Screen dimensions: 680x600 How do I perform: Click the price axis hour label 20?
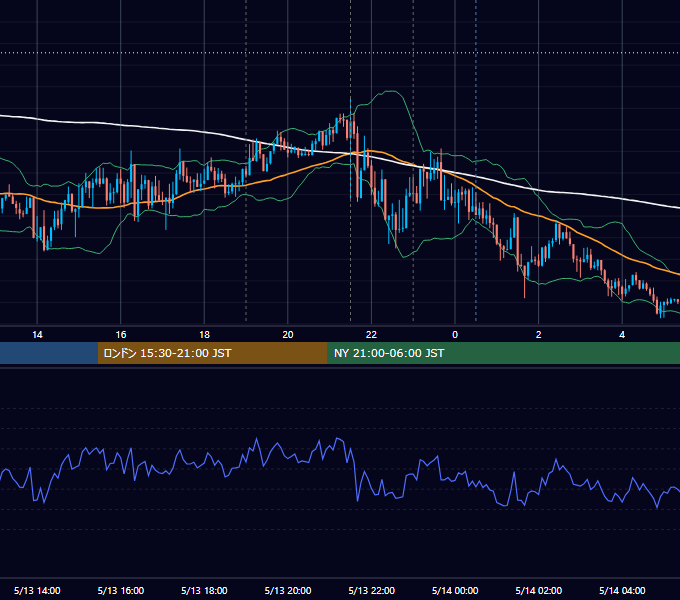tap(288, 335)
